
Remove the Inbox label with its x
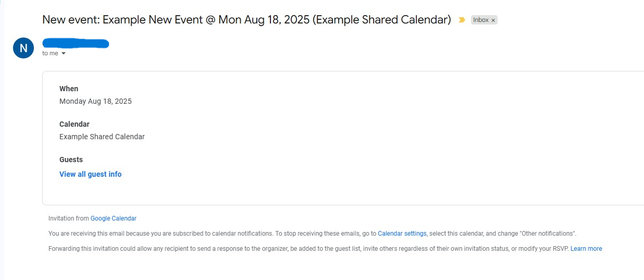(493, 20)
